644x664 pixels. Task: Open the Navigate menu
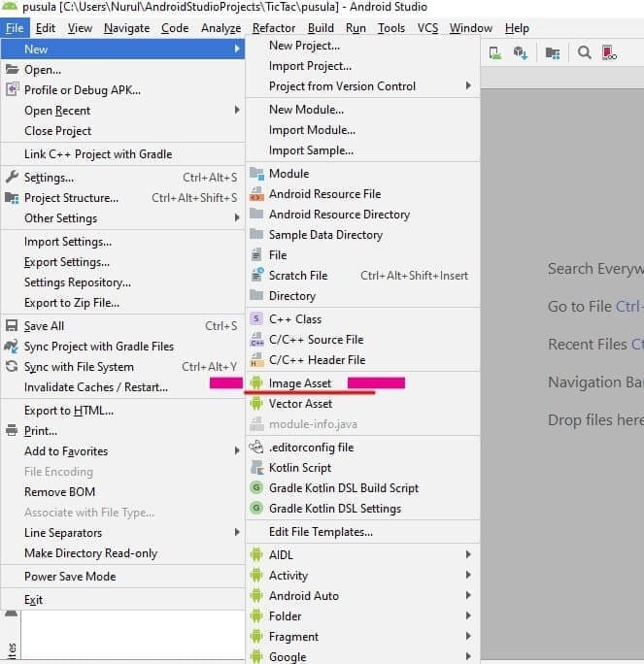click(126, 28)
